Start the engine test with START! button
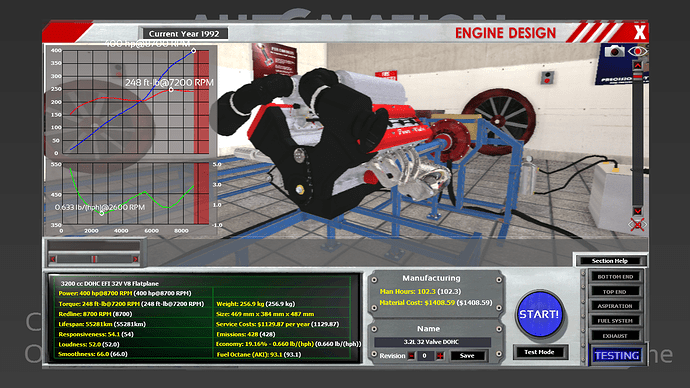Viewport: 690px width, 388px height. tap(540, 315)
